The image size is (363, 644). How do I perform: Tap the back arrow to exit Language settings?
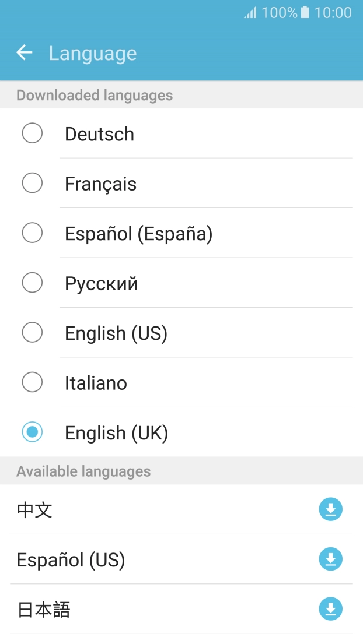click(x=23, y=52)
